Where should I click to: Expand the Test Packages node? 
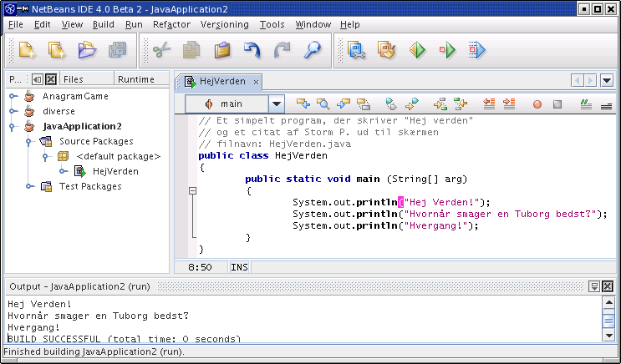click(29, 187)
